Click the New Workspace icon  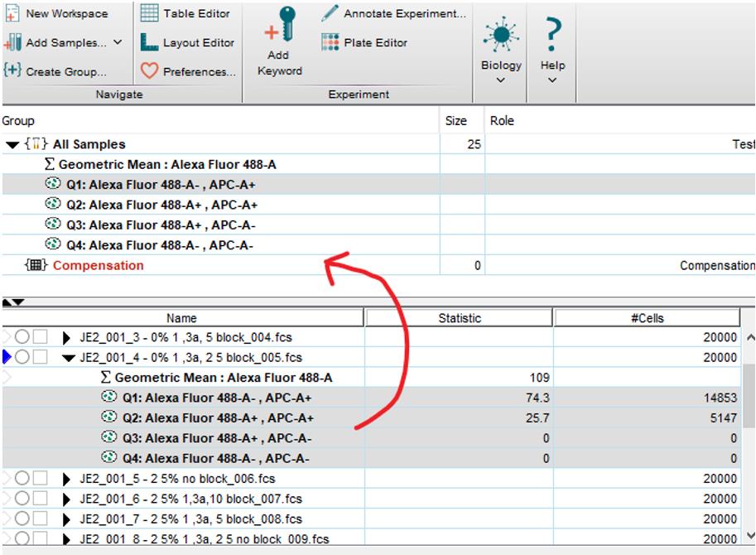(x=12, y=13)
